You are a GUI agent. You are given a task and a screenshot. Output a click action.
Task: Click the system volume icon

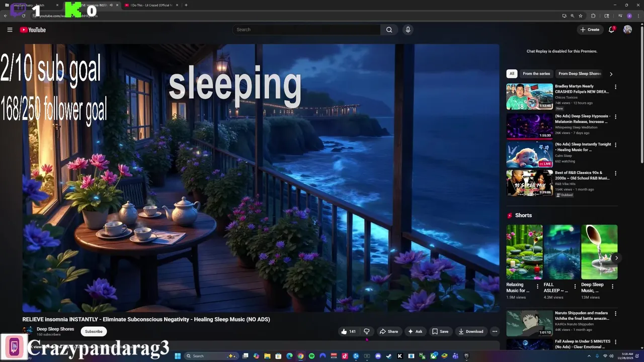612,356
